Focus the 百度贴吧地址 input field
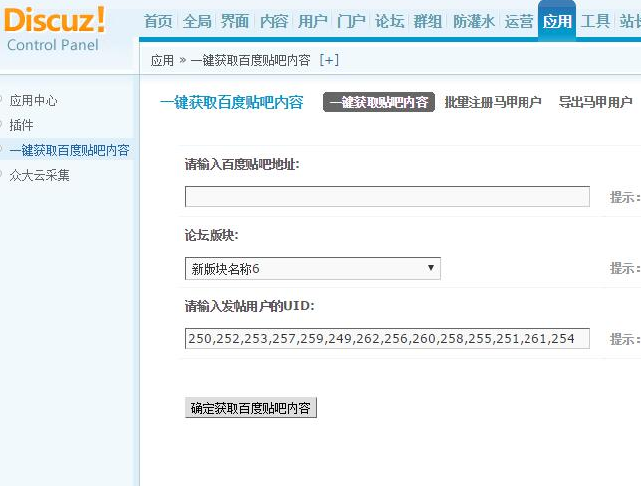The height and width of the screenshot is (486, 641). (x=387, y=197)
